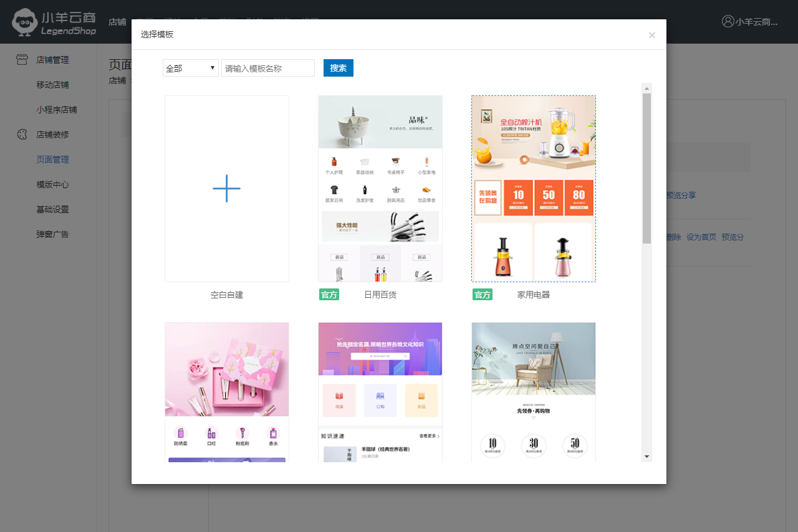Click the scrollbar down arrow in template list

pos(647,457)
